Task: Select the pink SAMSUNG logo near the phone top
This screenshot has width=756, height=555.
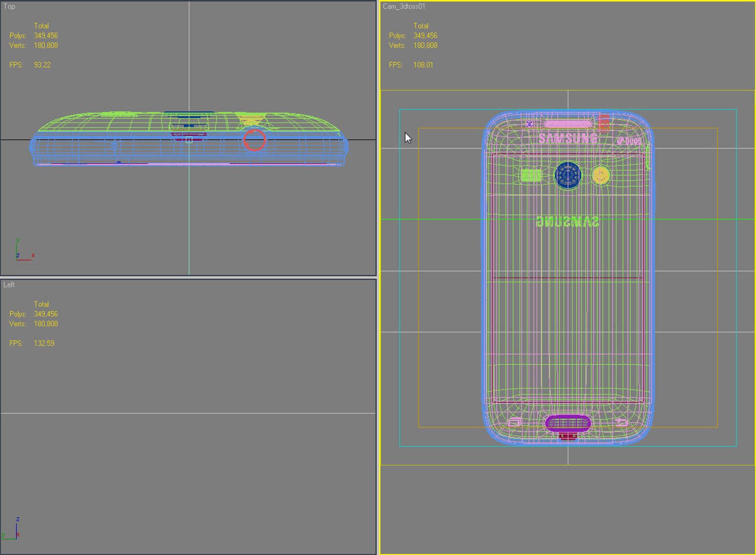Action: tap(568, 138)
